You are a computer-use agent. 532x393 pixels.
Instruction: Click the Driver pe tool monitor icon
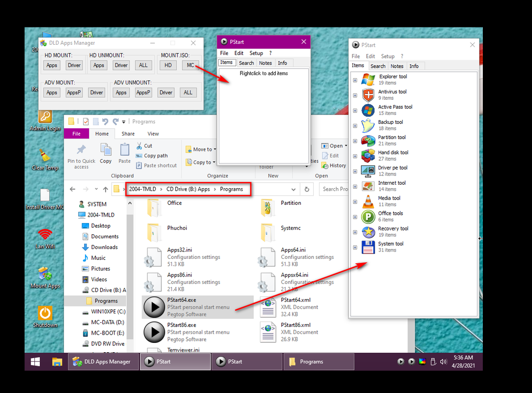tap(368, 171)
